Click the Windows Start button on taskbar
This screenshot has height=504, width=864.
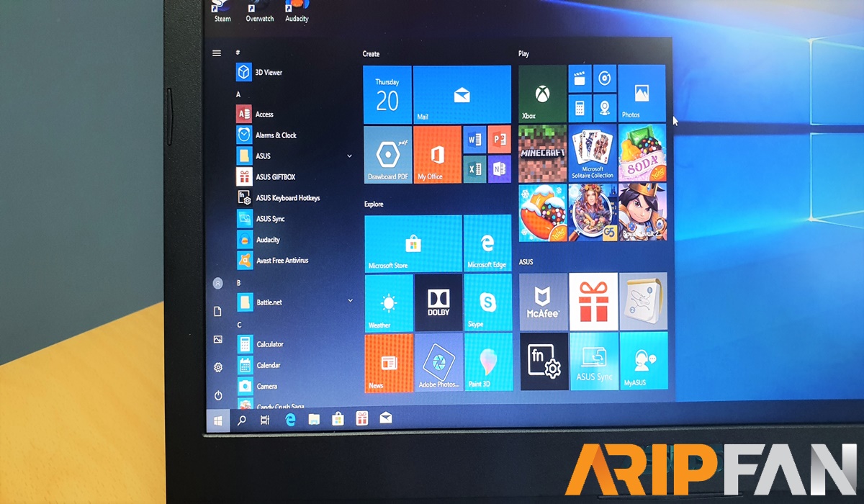click(x=218, y=420)
